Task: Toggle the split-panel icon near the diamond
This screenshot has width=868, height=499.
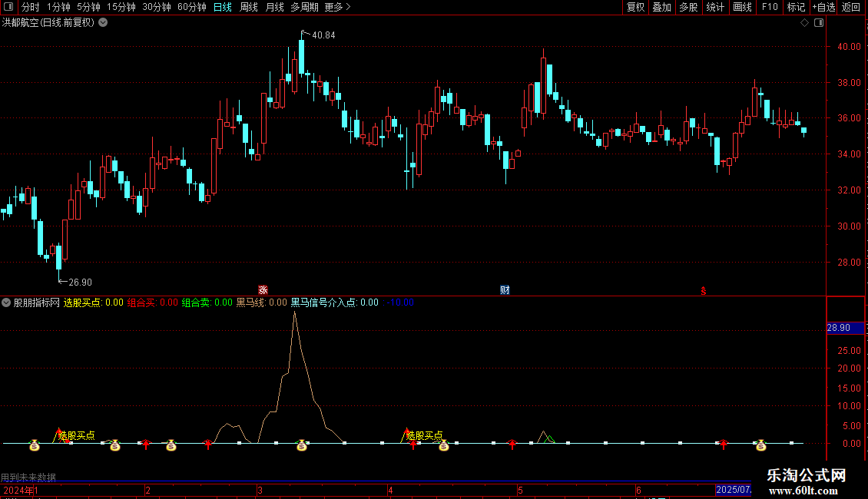Action: tap(819, 23)
